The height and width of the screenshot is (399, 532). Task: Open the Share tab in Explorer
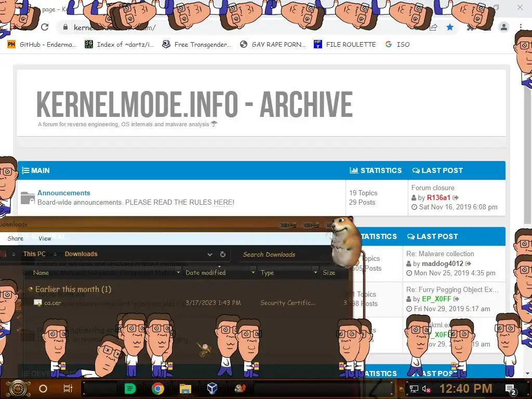(15, 238)
